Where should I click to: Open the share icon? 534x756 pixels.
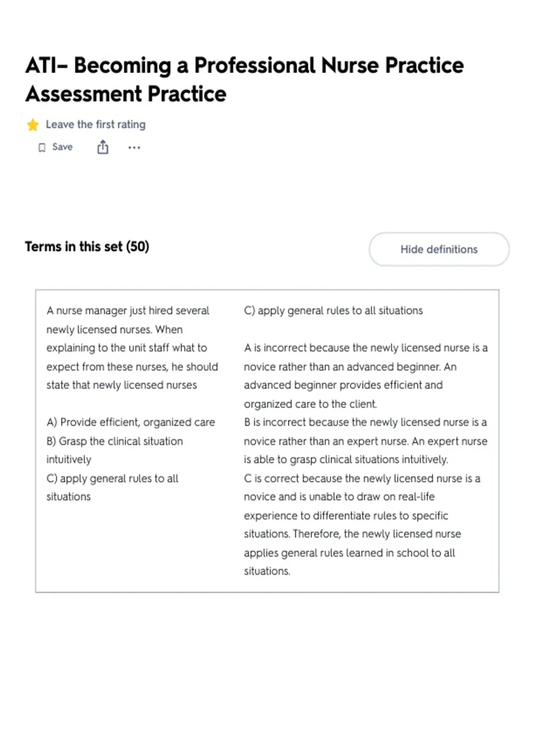103,147
